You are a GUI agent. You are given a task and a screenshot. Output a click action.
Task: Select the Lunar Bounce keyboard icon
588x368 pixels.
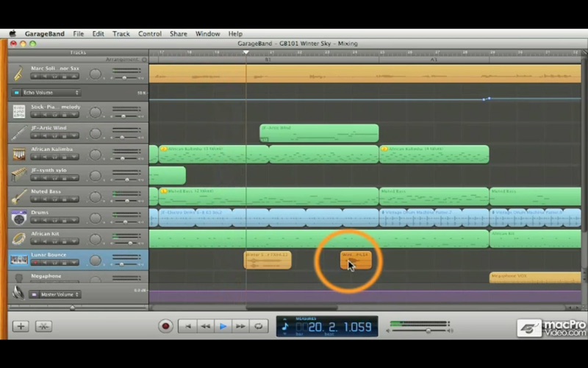click(18, 260)
